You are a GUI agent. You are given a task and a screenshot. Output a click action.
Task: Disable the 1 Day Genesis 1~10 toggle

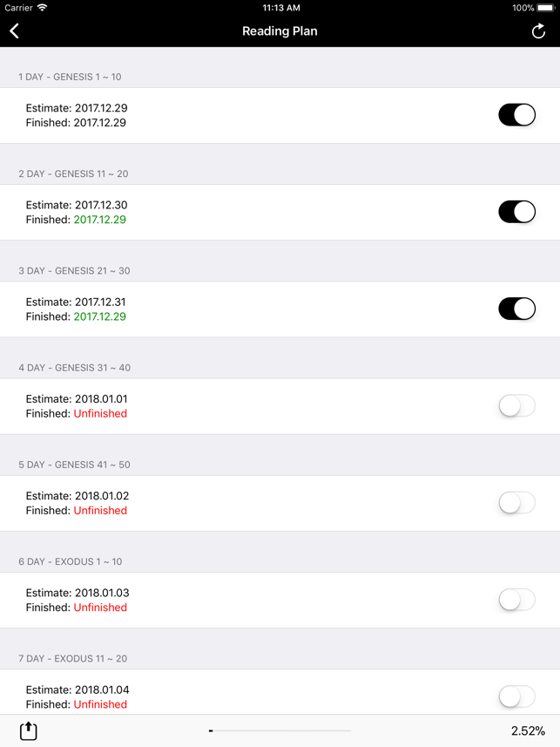click(516, 115)
